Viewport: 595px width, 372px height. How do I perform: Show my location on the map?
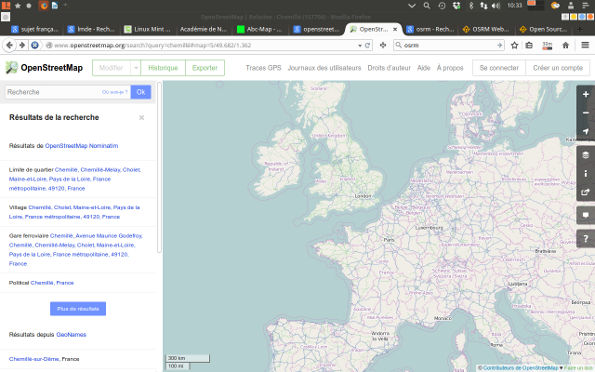586,131
